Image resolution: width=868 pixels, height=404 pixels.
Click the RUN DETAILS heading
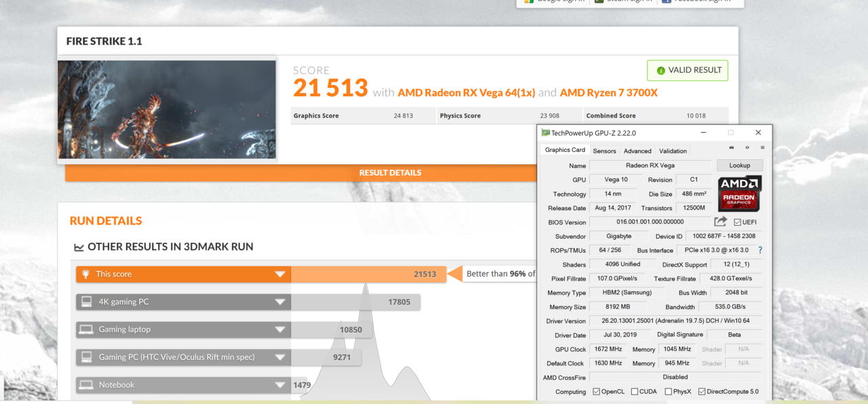point(106,221)
